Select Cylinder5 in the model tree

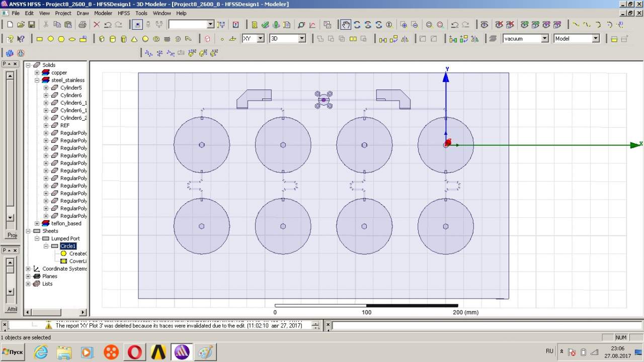click(71, 88)
